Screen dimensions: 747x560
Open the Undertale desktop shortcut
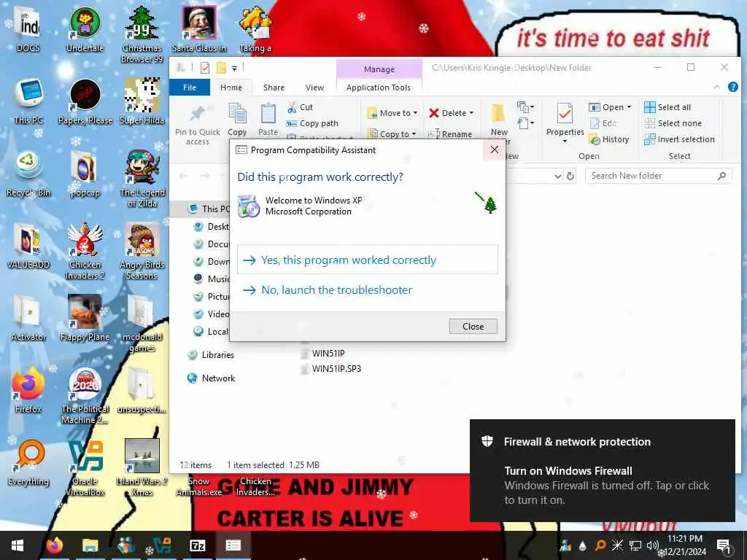(85, 29)
